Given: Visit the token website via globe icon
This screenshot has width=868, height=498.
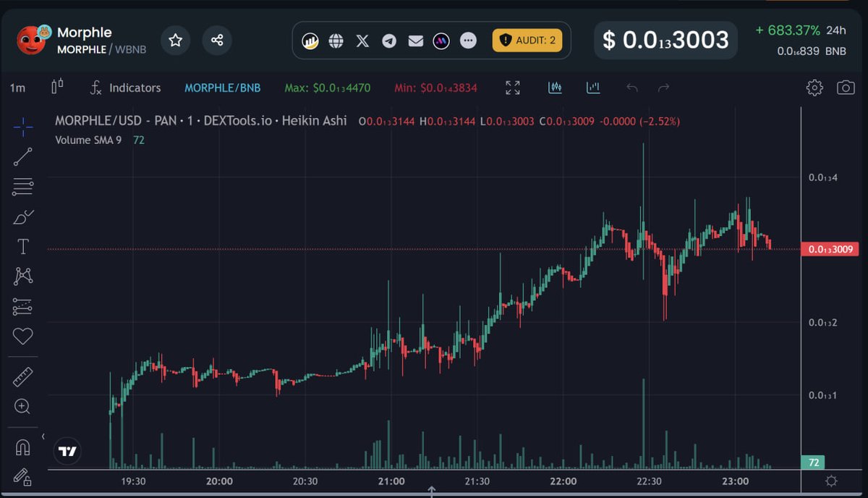Looking at the screenshot, I should point(336,41).
